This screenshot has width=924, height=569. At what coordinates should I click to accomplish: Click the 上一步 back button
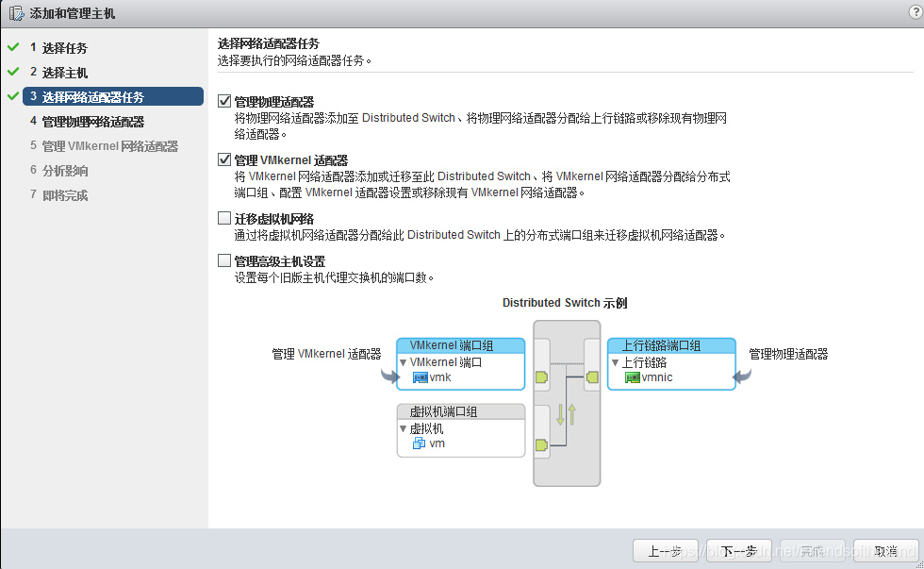coord(666,551)
